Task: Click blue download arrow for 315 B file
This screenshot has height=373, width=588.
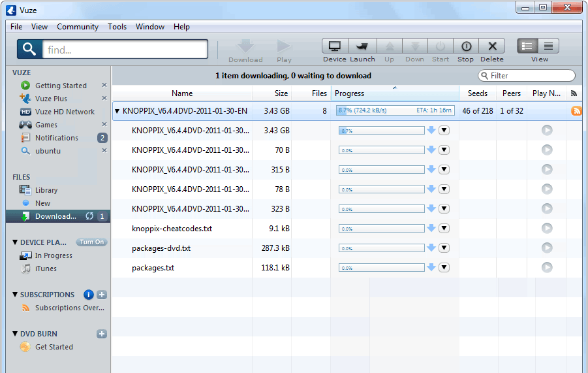Action: coord(431,169)
